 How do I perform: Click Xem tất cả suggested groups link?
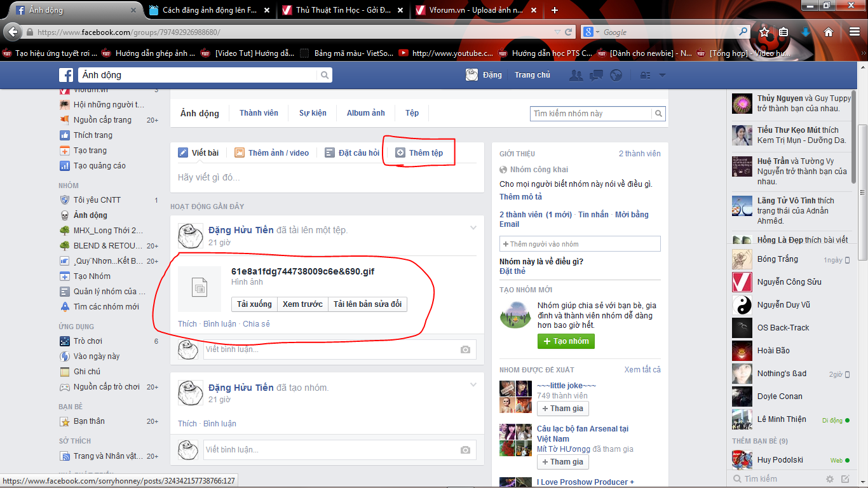point(642,370)
